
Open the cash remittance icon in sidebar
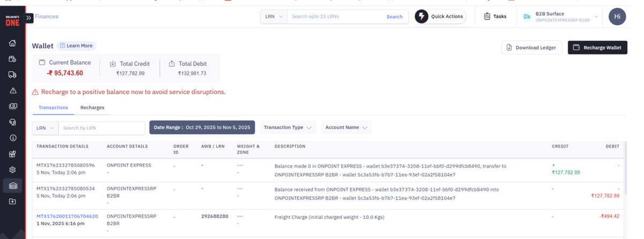click(12, 106)
